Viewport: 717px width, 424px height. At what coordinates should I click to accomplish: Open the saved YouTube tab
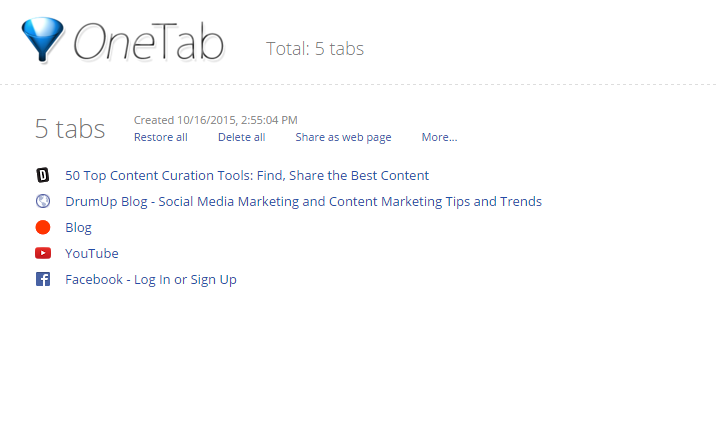click(x=91, y=253)
